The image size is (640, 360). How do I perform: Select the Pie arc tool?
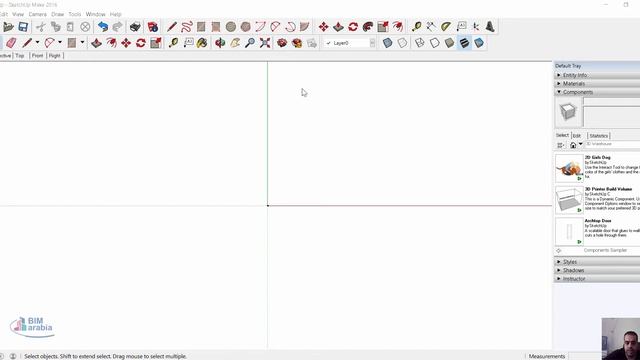pos(304,27)
